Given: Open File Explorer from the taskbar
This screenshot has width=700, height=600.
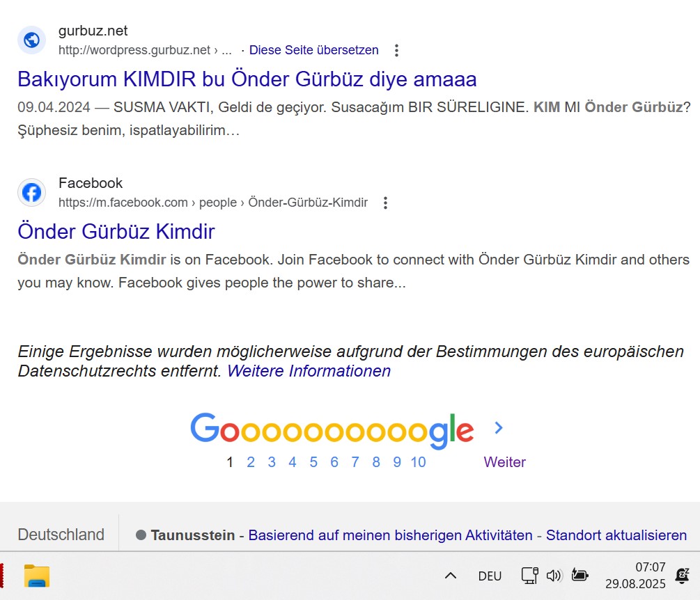Looking at the screenshot, I should [37, 576].
